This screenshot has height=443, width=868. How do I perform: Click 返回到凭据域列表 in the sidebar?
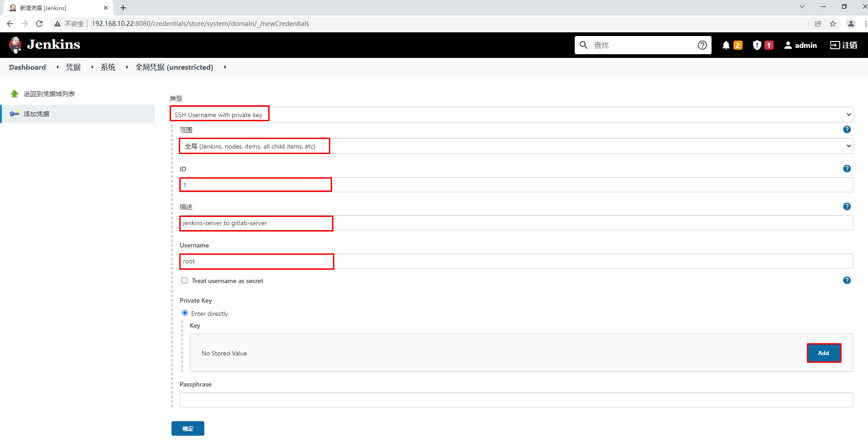(49, 94)
